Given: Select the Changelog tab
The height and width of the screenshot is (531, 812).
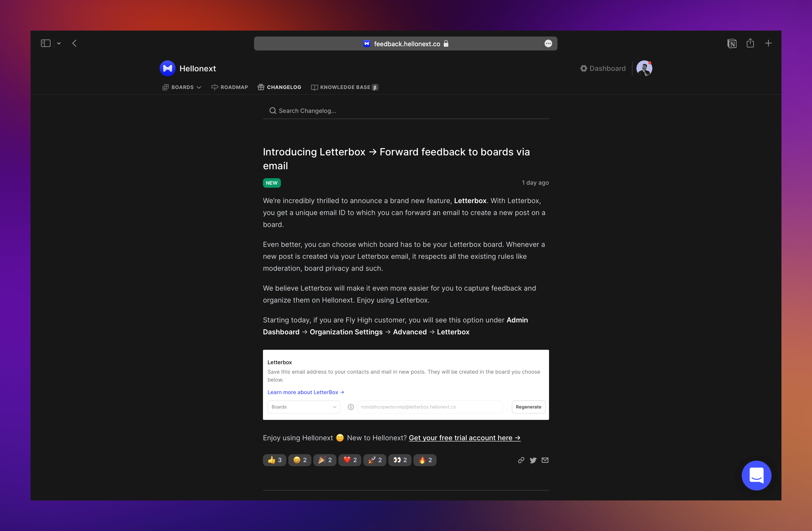Looking at the screenshot, I should pos(279,87).
